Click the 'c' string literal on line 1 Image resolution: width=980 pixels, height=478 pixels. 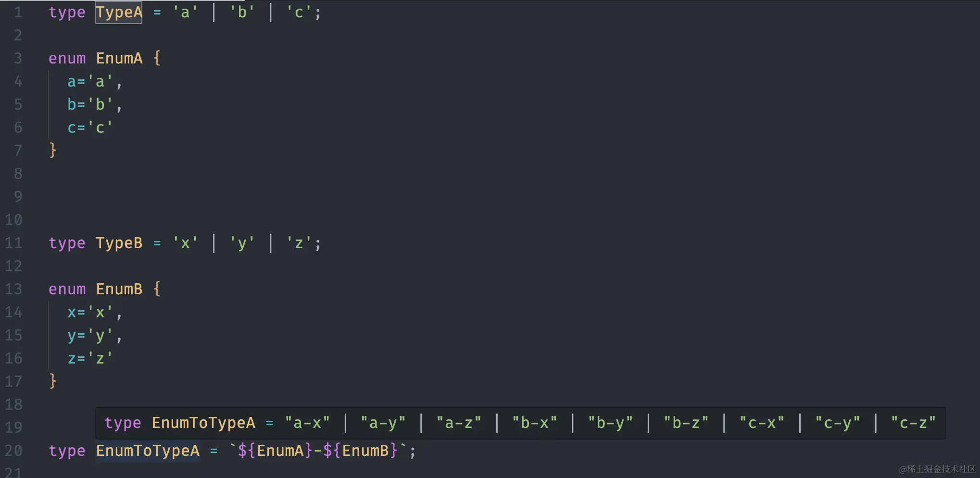tap(299, 13)
